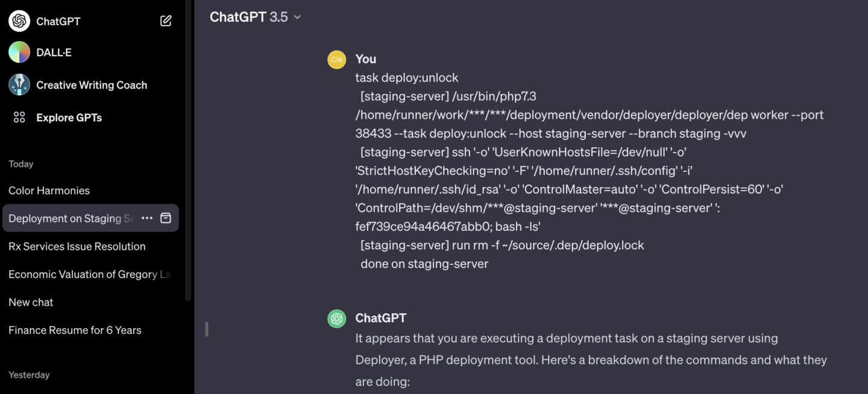Viewport: 868px width, 394px height.
Task: Open the ChatGPT 3.5 model selector dropdown
Action: (x=255, y=17)
